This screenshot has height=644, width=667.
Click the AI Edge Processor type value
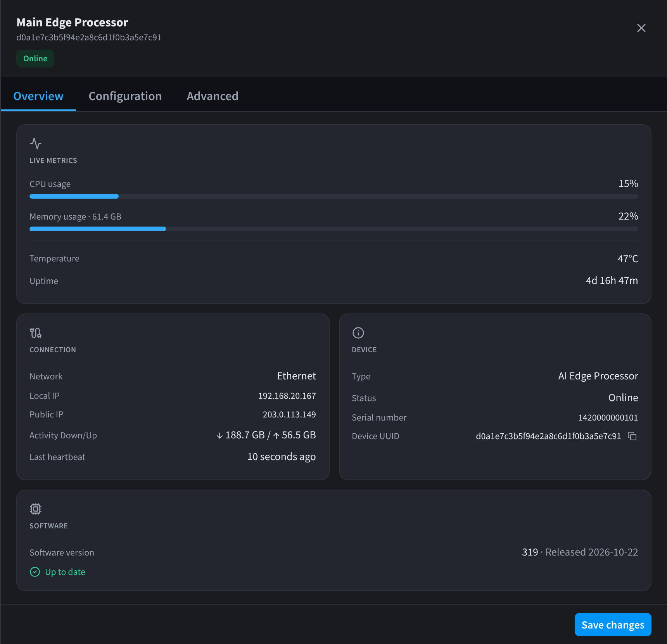598,376
